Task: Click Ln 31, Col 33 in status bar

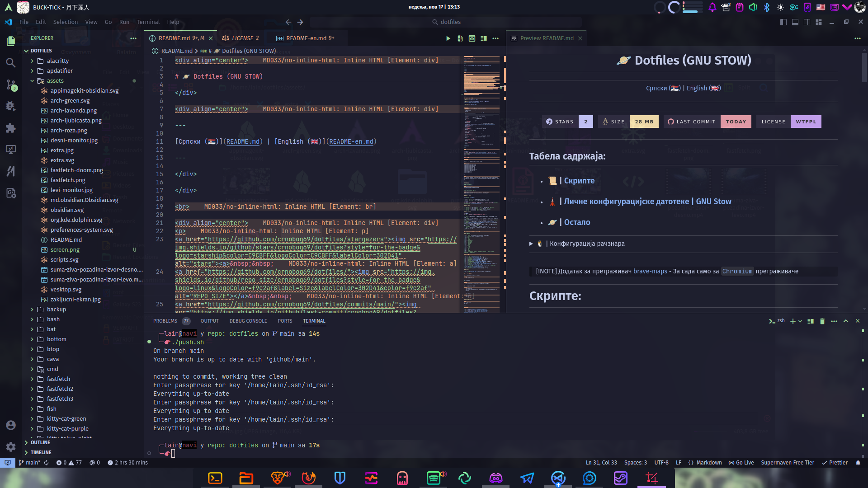Action: (601, 463)
